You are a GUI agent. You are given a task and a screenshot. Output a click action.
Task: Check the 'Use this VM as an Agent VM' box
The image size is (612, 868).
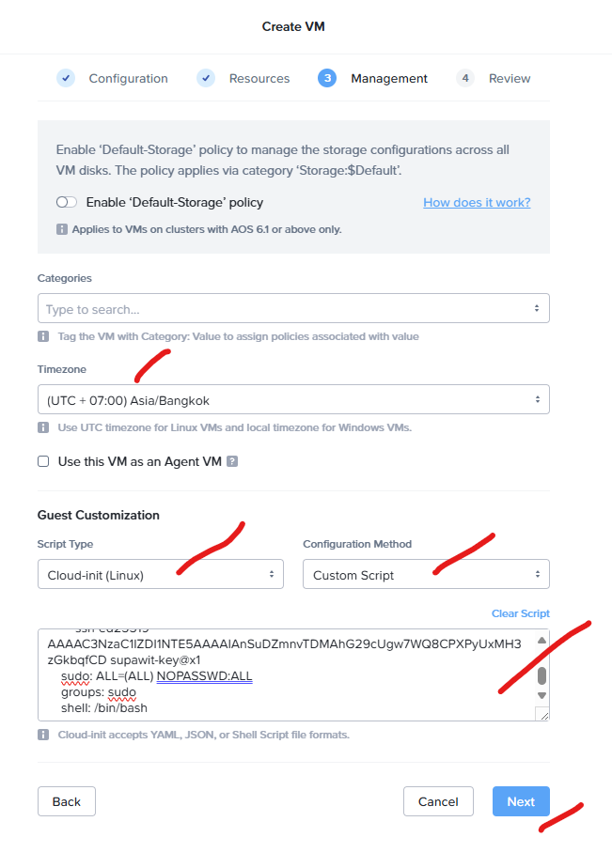click(43, 461)
